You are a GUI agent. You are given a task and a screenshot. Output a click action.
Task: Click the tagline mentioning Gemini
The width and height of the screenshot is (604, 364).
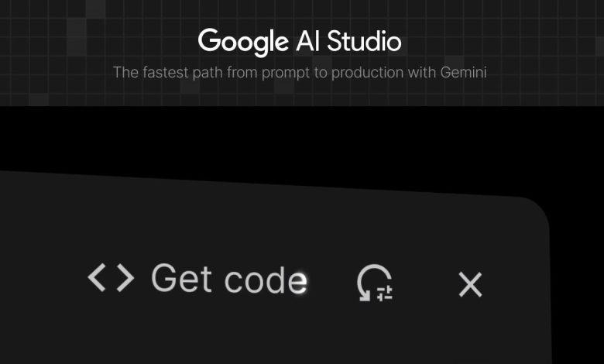300,73
